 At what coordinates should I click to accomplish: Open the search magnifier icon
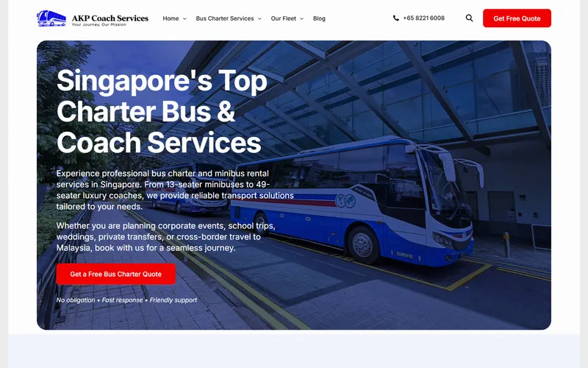coord(469,18)
